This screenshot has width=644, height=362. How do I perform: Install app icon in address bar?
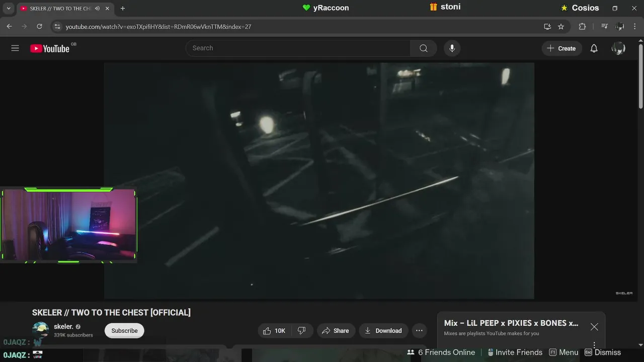tap(547, 27)
